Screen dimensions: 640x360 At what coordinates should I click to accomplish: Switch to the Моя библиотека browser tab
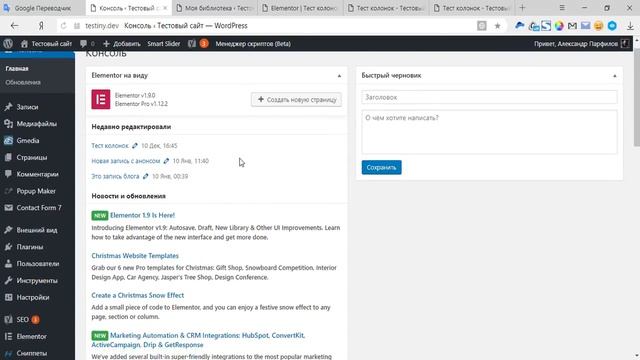215,8
